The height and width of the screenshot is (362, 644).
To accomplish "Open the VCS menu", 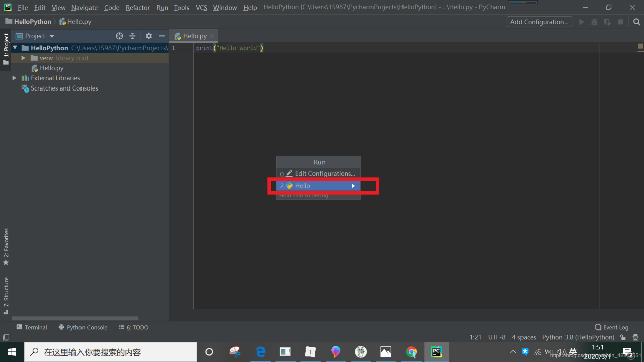I will [x=201, y=8].
